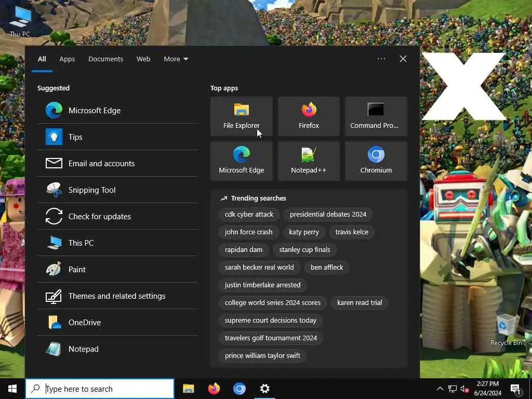Switch to the Documents tab
This screenshot has width=532, height=399.
point(105,59)
